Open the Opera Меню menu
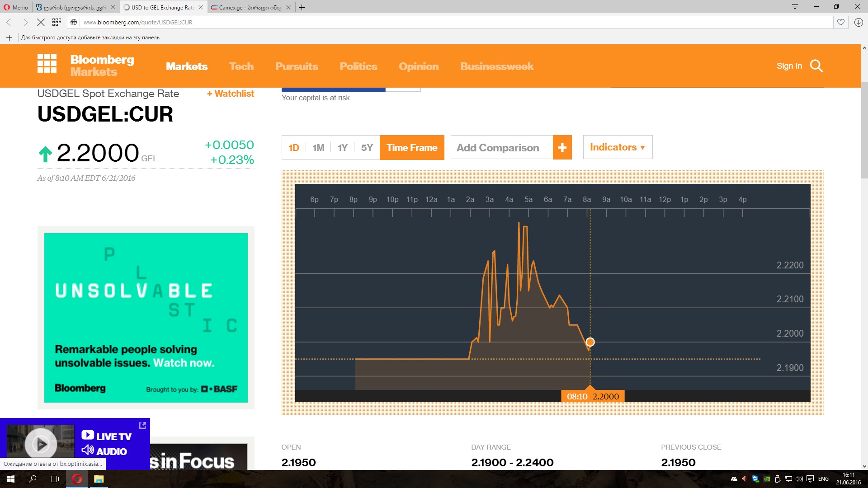The width and height of the screenshot is (868, 488). click(x=16, y=7)
